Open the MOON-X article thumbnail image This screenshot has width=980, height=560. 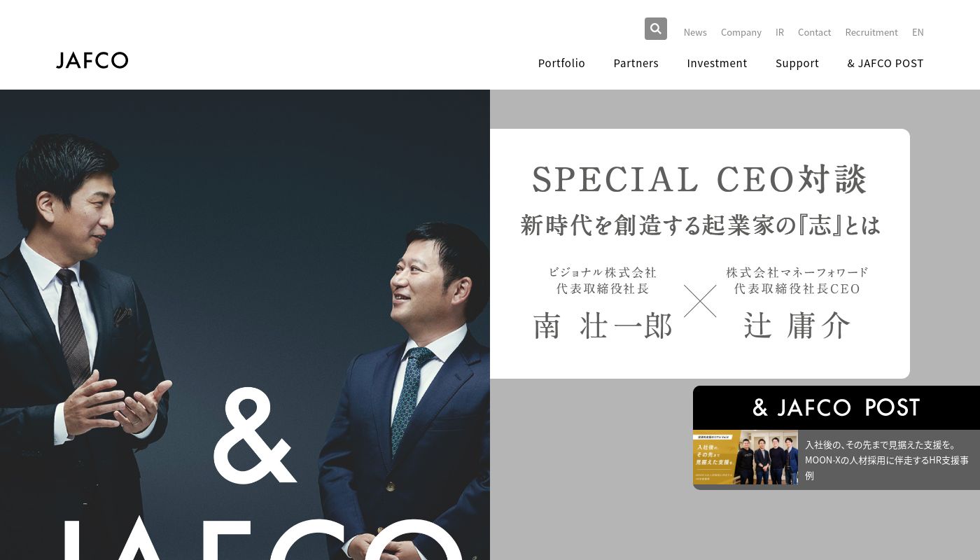point(745,457)
